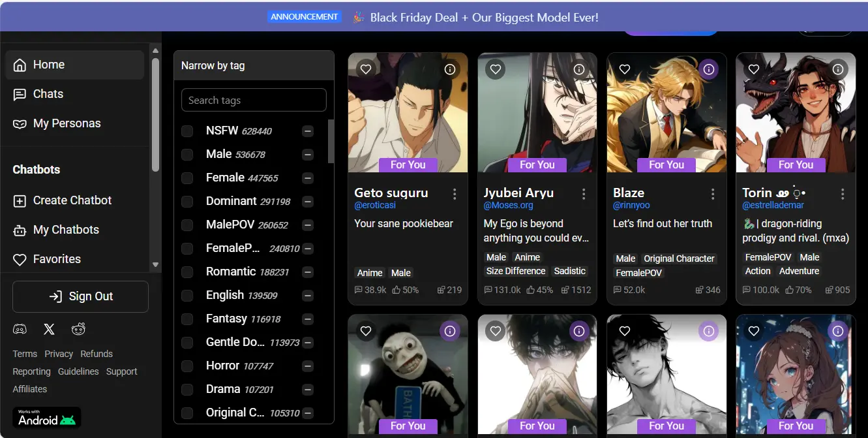Click the Discord icon in the sidebar
The height and width of the screenshot is (438, 868).
pyautogui.click(x=20, y=330)
